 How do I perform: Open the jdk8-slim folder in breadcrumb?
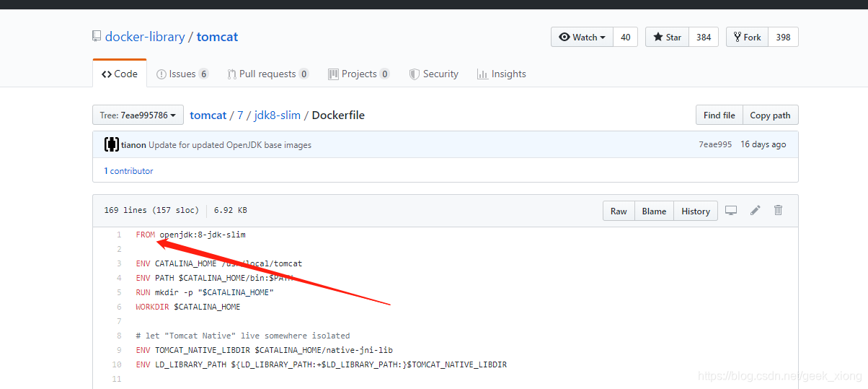[x=277, y=115]
